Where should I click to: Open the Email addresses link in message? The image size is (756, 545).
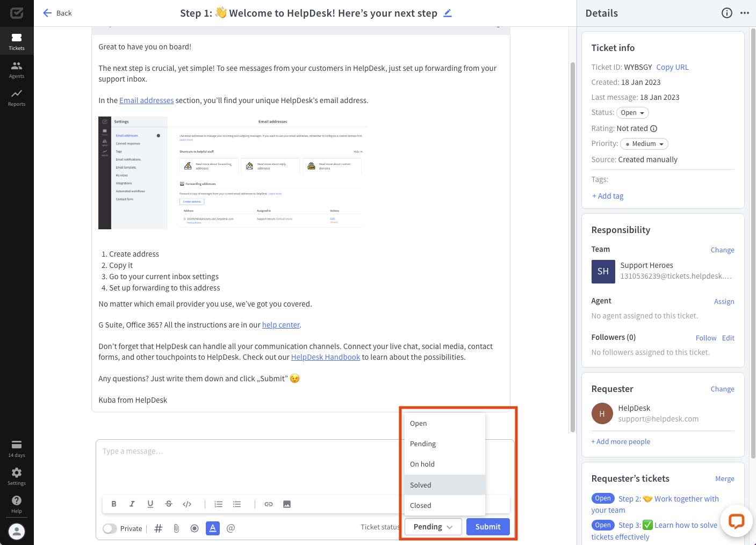coord(146,100)
